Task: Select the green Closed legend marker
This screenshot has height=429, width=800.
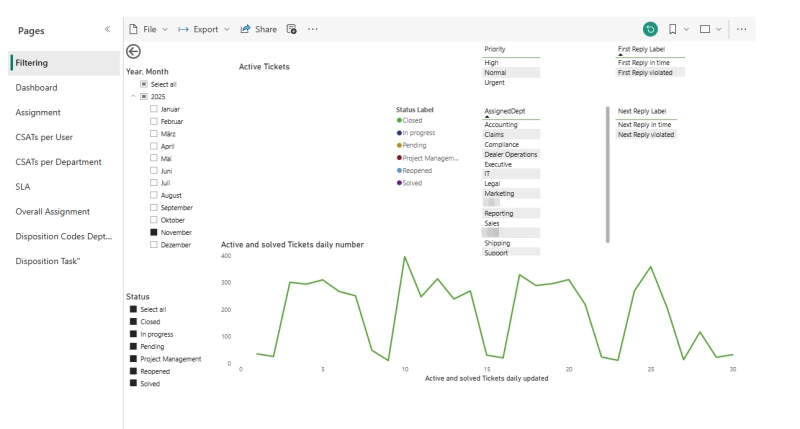Action: [399, 120]
